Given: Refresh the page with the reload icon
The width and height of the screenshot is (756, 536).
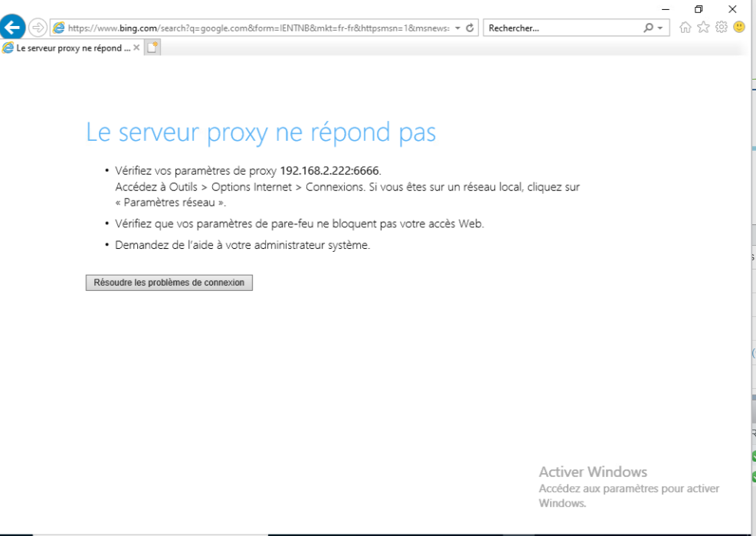Looking at the screenshot, I should point(470,28).
